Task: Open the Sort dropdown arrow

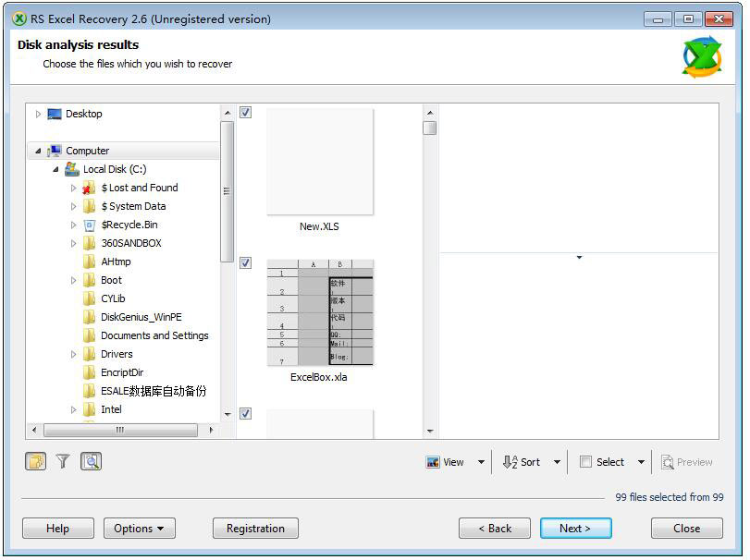Action: (557, 462)
